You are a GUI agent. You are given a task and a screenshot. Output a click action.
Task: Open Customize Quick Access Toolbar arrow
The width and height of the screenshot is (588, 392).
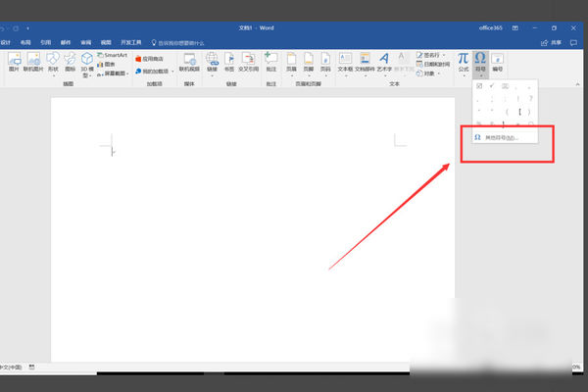tap(27, 28)
